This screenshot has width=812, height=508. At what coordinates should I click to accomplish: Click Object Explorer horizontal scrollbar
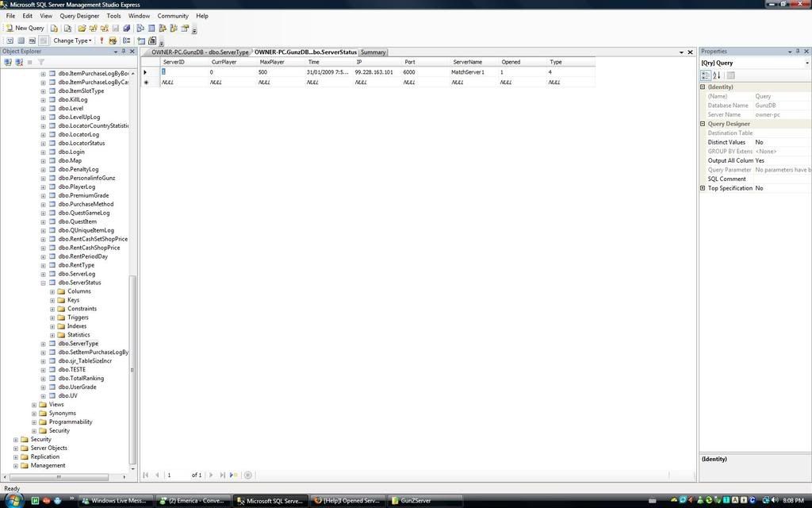59,477
